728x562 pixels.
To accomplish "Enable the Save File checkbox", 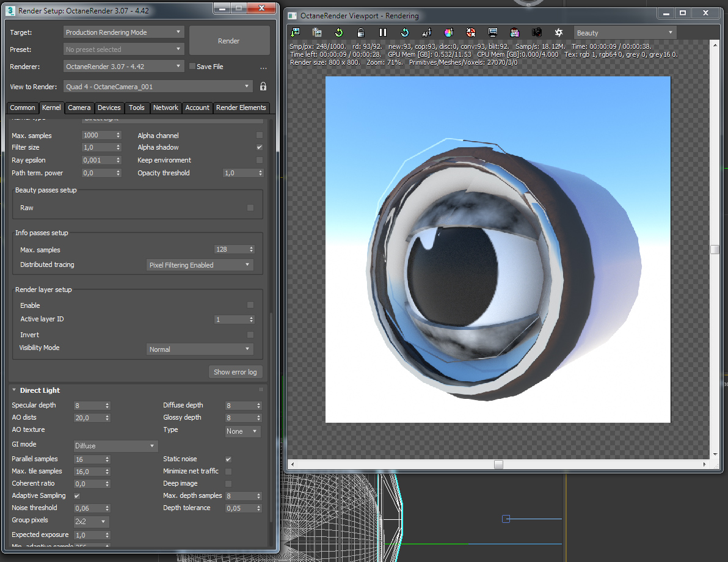I will click(192, 67).
